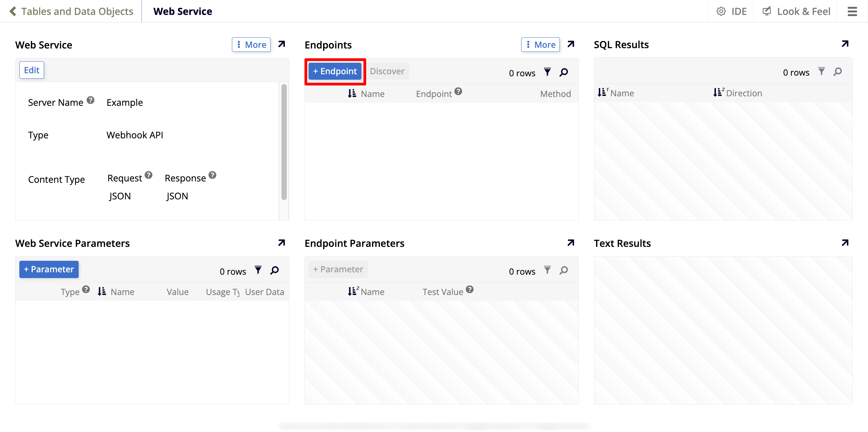The image size is (868, 432).
Task: Click Web Service Parameters search icon
Action: click(275, 270)
